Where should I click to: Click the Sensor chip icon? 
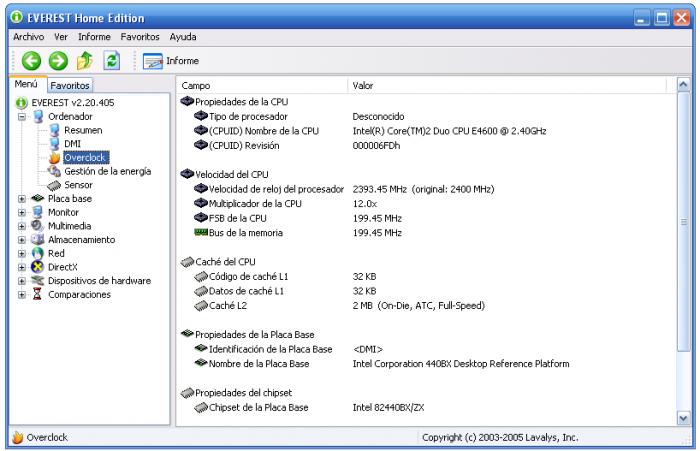click(54, 185)
